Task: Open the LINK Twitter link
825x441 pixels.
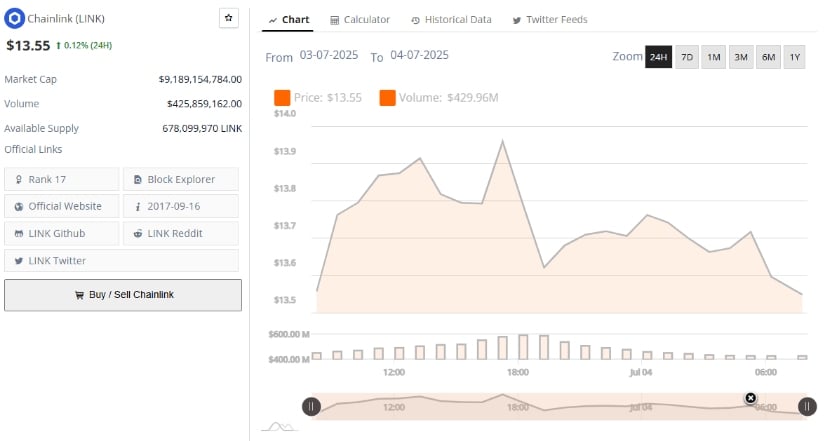Action: point(121,260)
